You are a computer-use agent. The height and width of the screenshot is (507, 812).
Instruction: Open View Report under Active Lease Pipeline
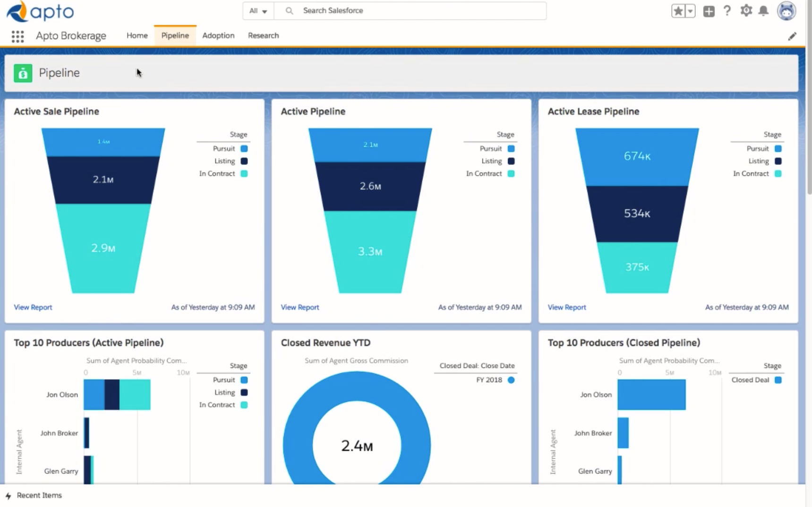[x=567, y=307]
